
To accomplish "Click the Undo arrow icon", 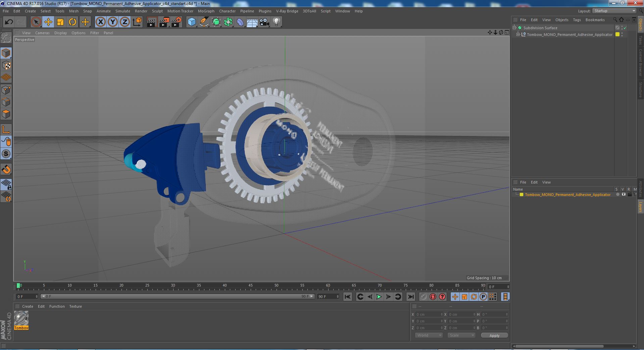I will pos(9,22).
